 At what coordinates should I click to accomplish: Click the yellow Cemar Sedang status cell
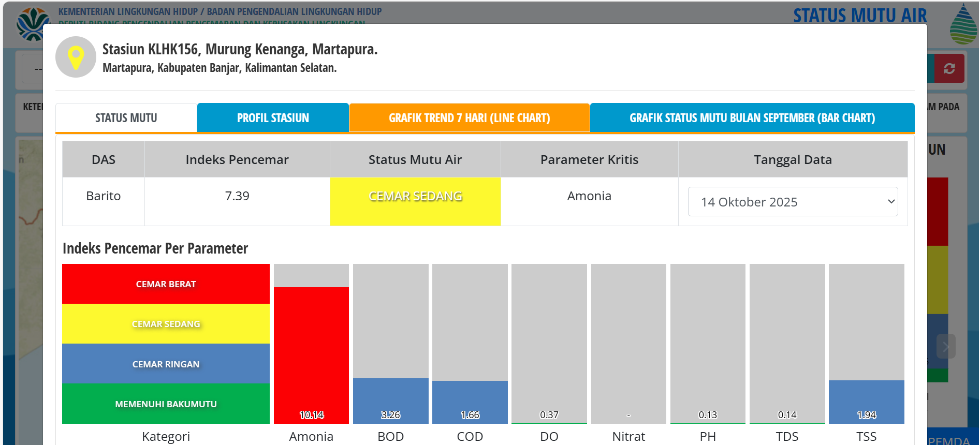click(x=415, y=201)
